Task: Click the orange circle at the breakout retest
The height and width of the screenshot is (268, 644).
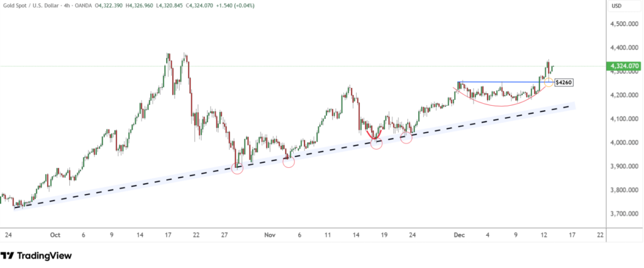Action: coord(548,82)
